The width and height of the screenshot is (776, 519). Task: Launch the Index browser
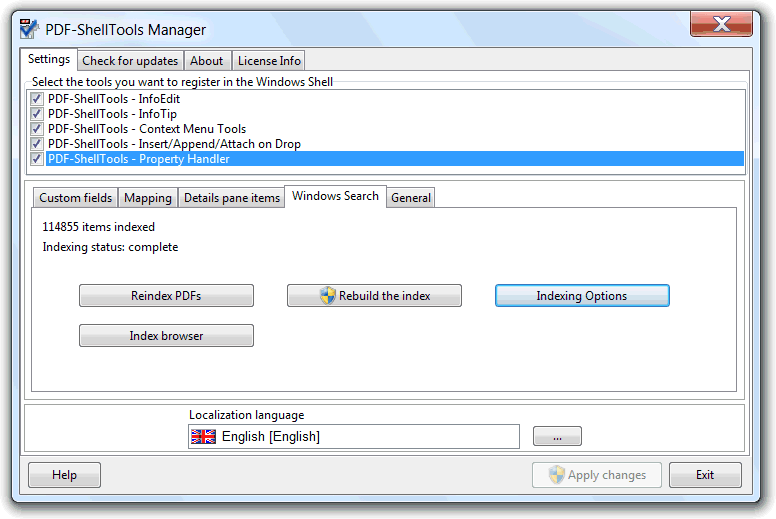click(166, 336)
